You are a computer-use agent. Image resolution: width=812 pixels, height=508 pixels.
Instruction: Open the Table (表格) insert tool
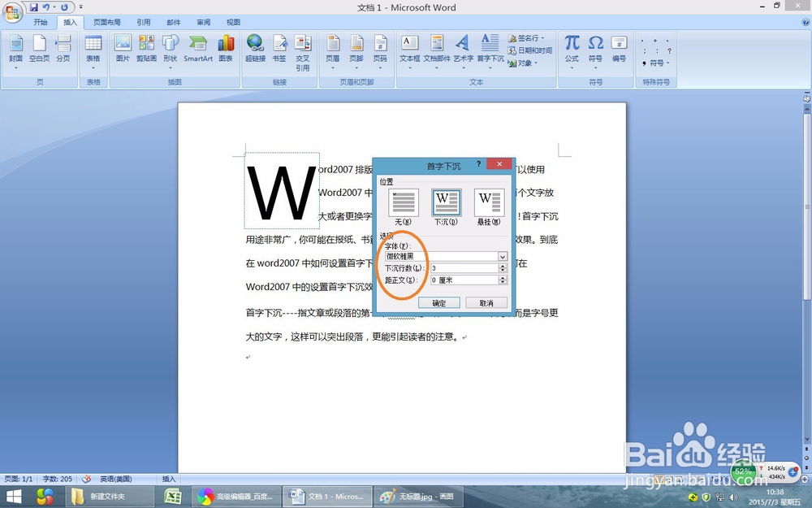(x=93, y=51)
